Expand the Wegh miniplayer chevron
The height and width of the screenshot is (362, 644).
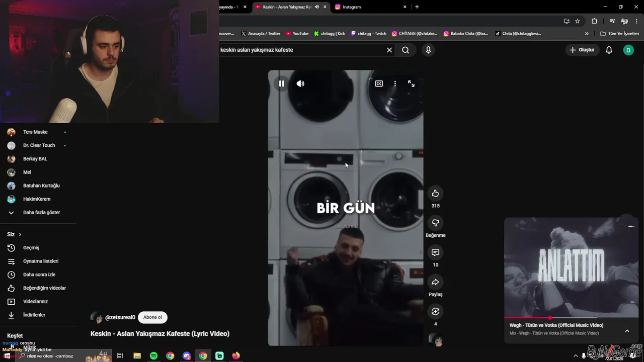click(x=627, y=331)
